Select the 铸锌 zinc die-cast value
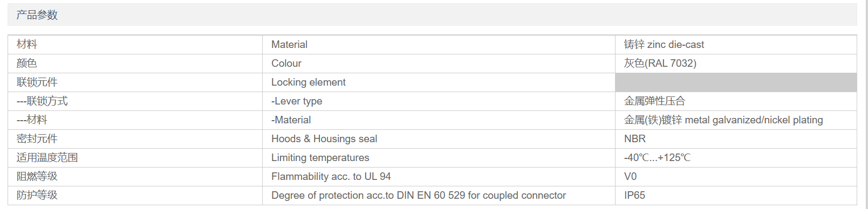The width and height of the screenshot is (868, 209). [x=664, y=45]
